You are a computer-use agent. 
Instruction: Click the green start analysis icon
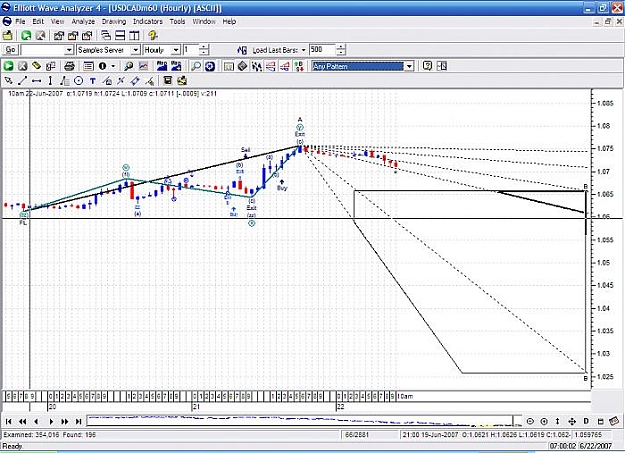click(x=8, y=66)
